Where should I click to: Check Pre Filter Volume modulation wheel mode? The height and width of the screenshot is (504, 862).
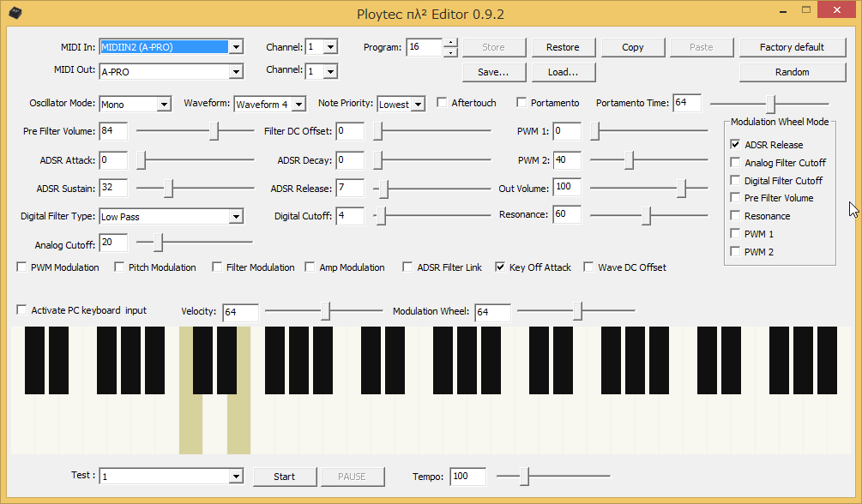coord(735,198)
